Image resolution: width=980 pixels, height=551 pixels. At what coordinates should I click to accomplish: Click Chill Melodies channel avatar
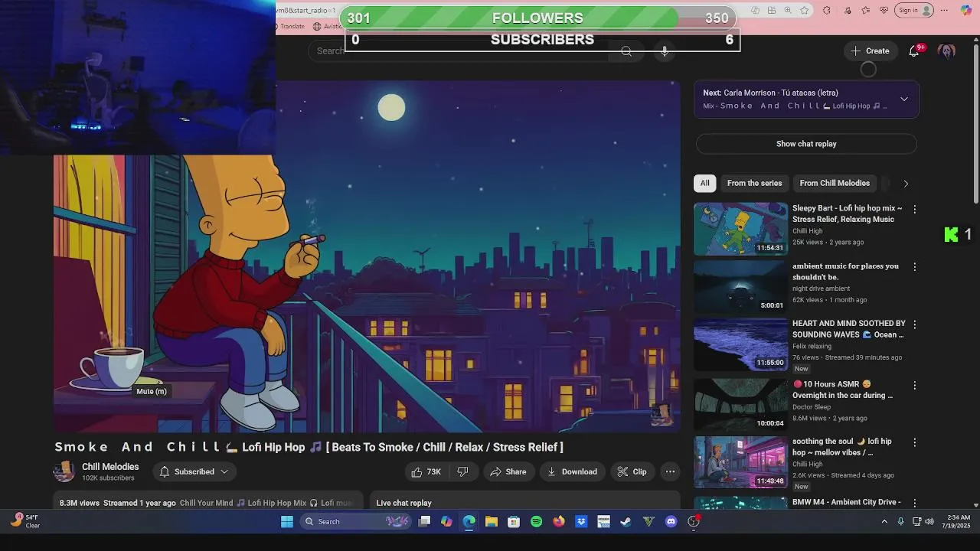pos(64,471)
